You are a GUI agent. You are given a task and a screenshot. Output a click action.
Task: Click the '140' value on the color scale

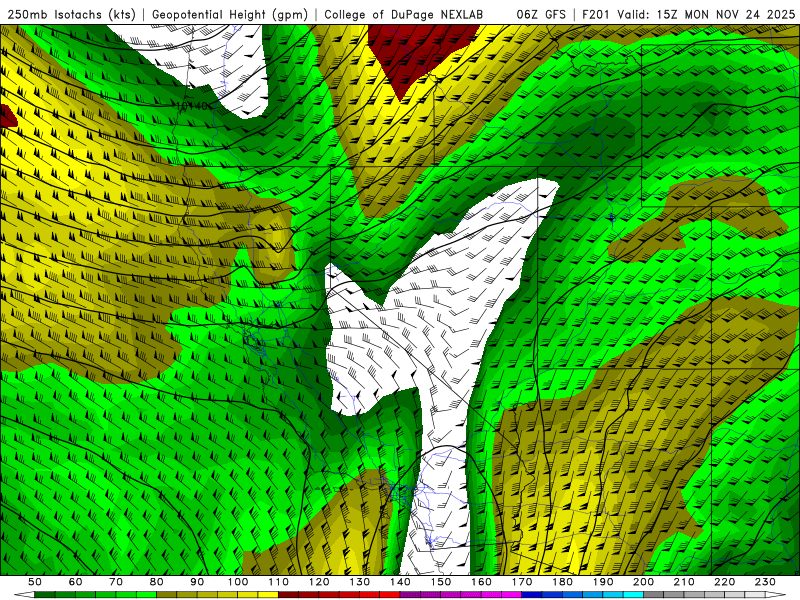click(400, 582)
